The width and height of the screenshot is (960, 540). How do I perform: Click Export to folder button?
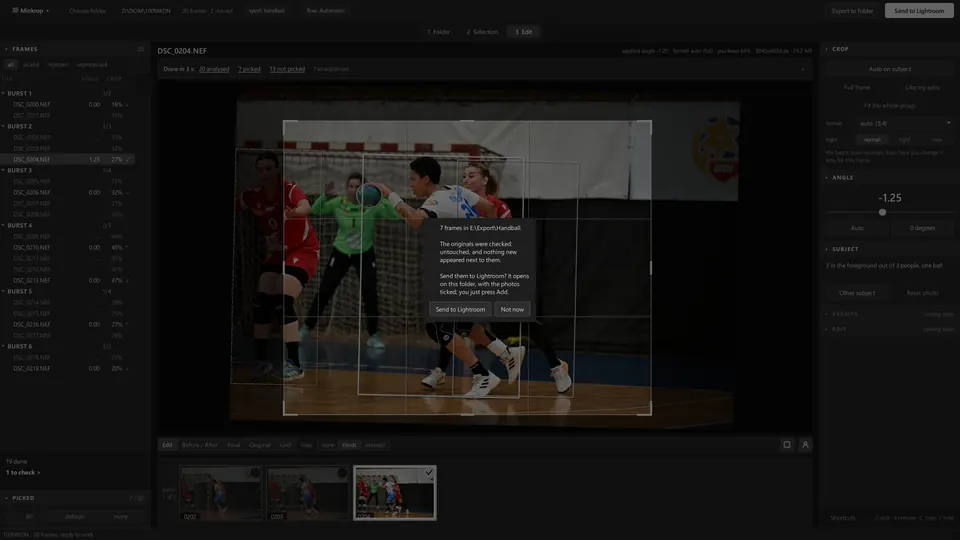click(852, 10)
